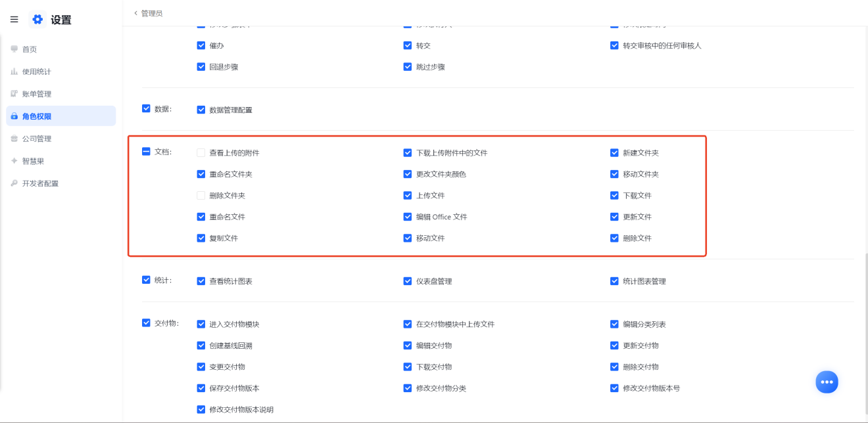Uncheck 删除文件 permission
The width and height of the screenshot is (868, 423).
coord(614,238)
